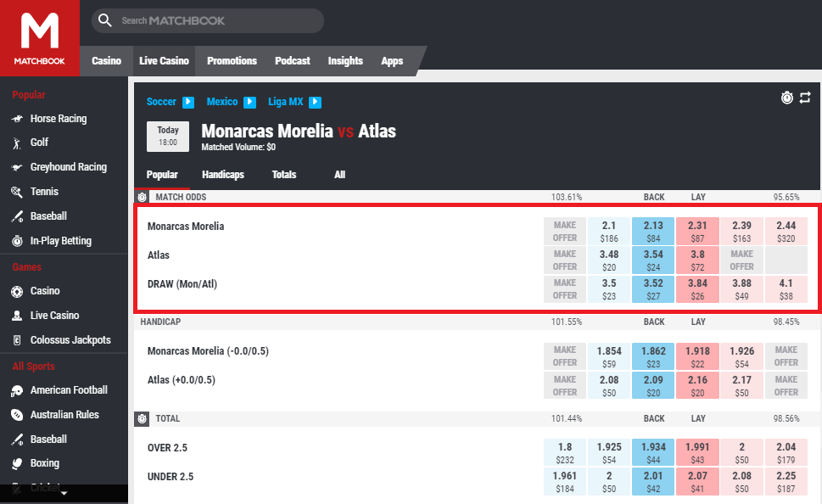Click the Australian Rules ball icon

pos(17,415)
